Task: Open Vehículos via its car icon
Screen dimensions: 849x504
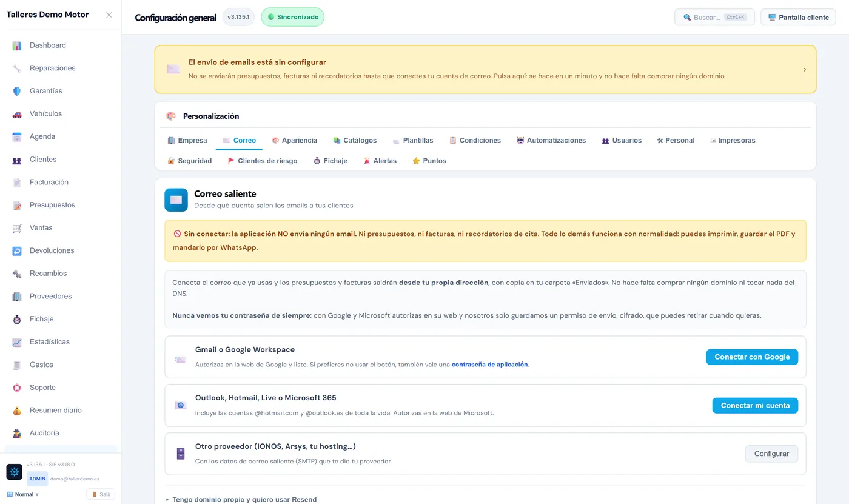Action: point(17,114)
